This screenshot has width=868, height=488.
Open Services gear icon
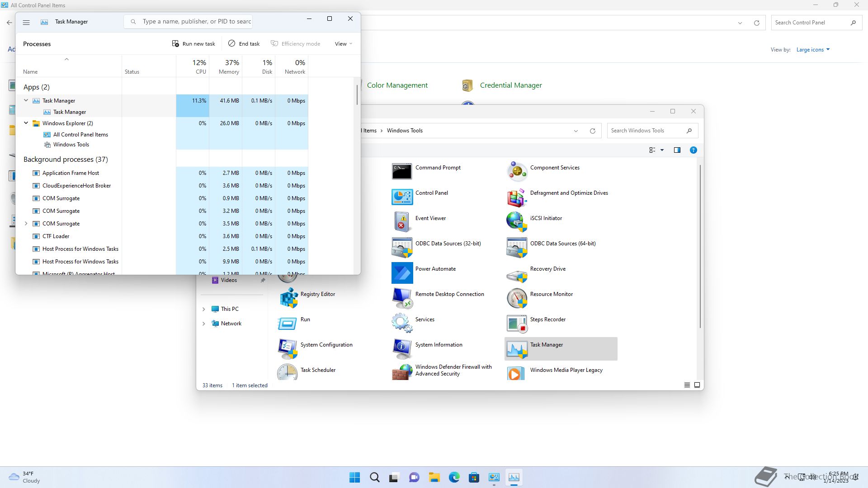click(401, 323)
